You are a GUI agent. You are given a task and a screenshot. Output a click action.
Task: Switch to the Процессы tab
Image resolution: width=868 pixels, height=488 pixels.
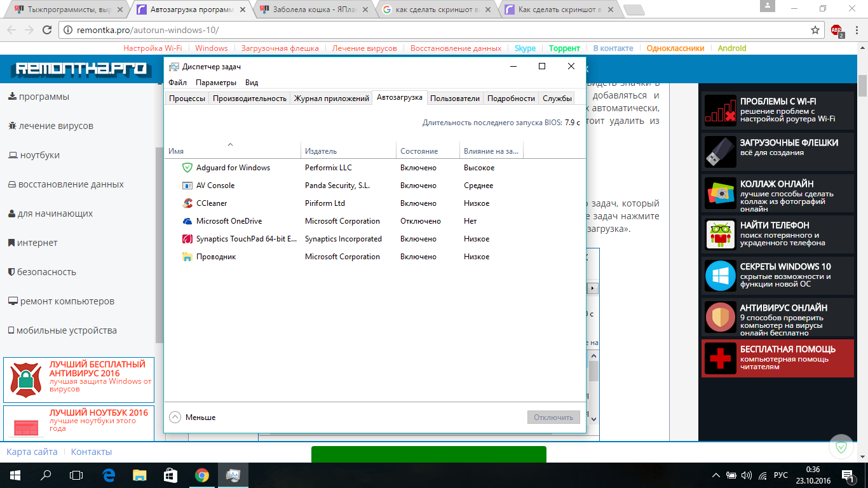point(187,98)
